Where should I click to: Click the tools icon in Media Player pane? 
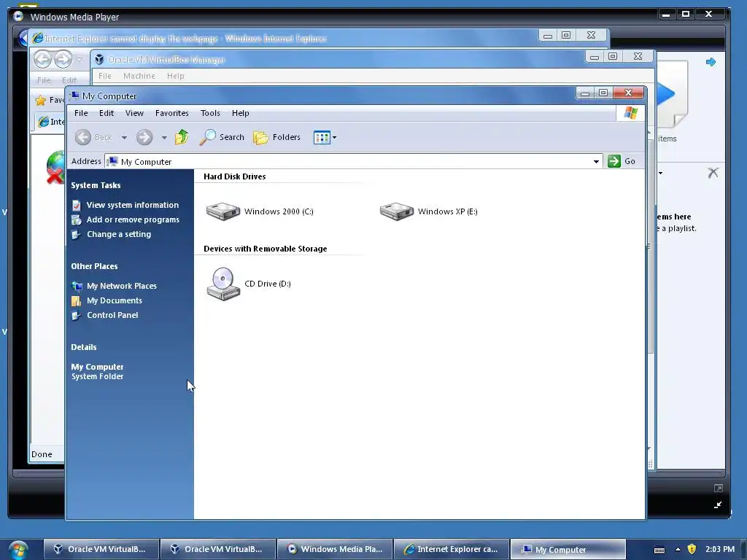[x=713, y=173]
